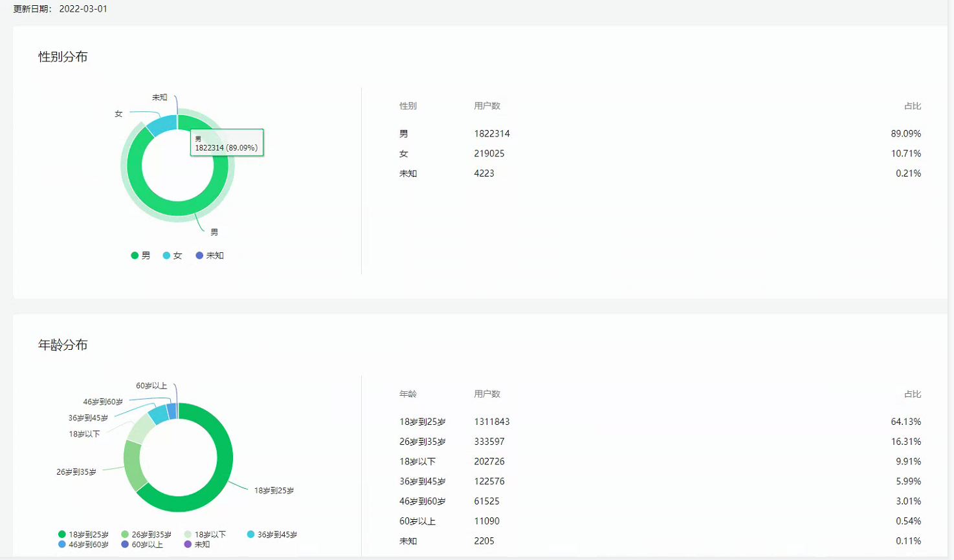Screen dimensions: 954x560
Task: Click the 10.71% percentage cell
Action: click(x=905, y=154)
